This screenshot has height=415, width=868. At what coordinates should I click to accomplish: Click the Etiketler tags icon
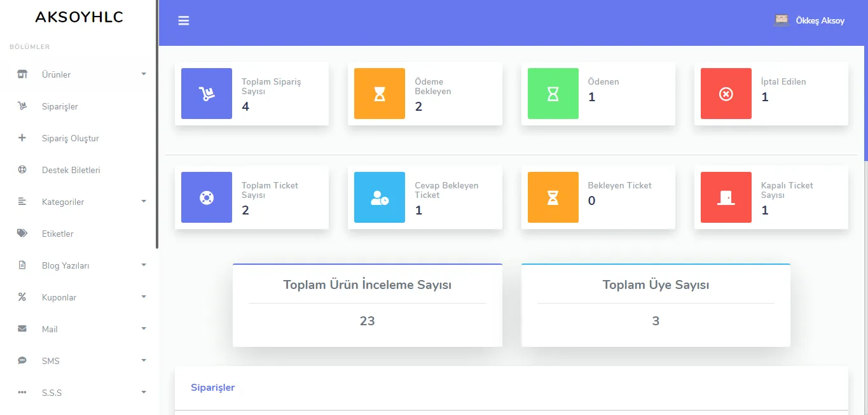[22, 234]
